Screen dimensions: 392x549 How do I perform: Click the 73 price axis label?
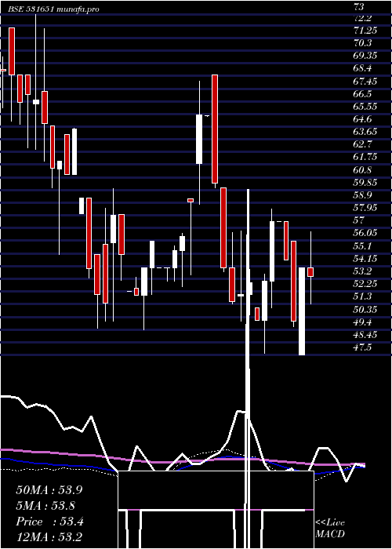(359, 6)
